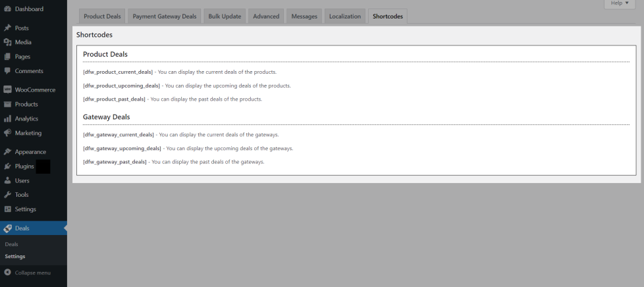Go to the Advanced tab
Screen dimensions: 644x287
coord(266,16)
